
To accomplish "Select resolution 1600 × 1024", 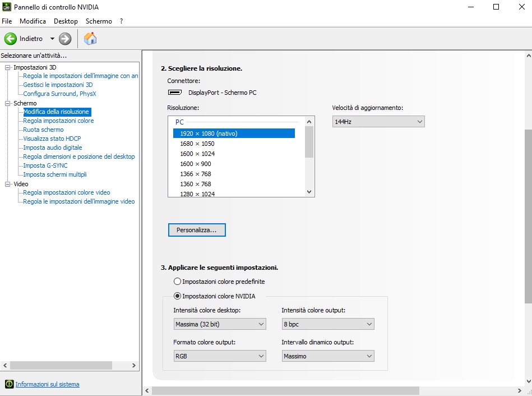I will coord(234,154).
